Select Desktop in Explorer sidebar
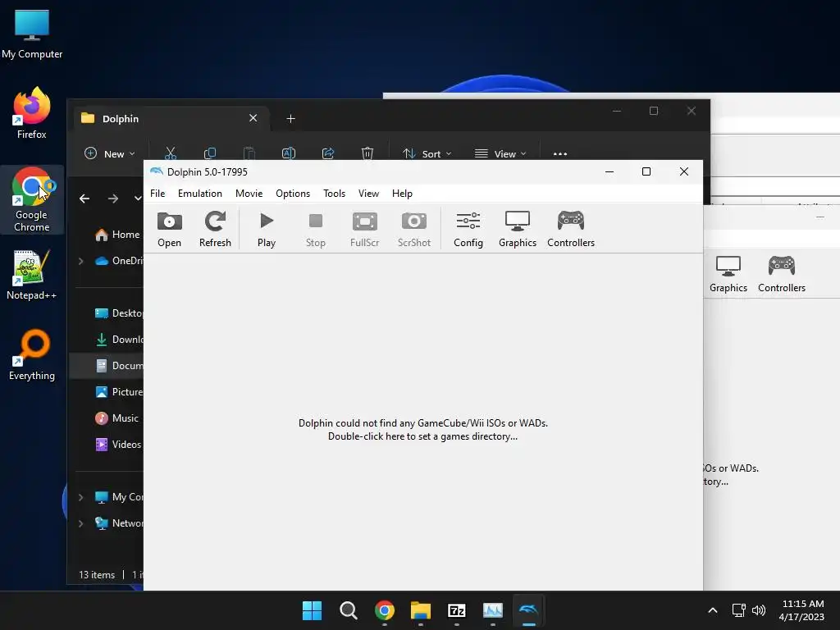Viewport: 840px width, 630px height. 118,313
